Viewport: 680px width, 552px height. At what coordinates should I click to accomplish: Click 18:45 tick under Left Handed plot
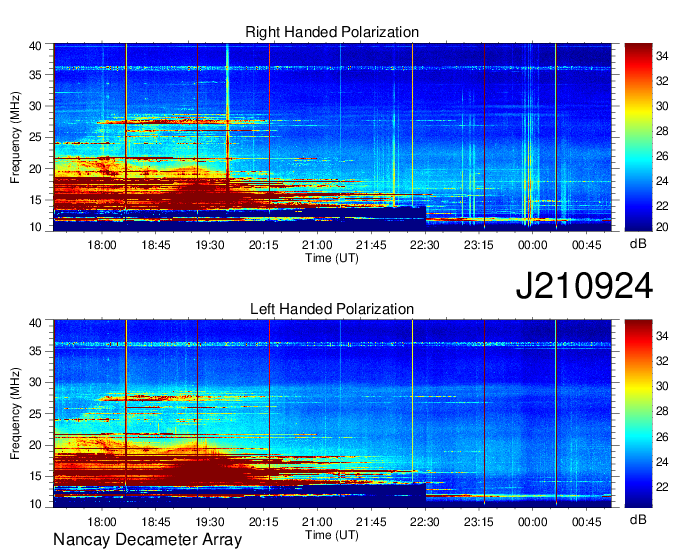(156, 522)
